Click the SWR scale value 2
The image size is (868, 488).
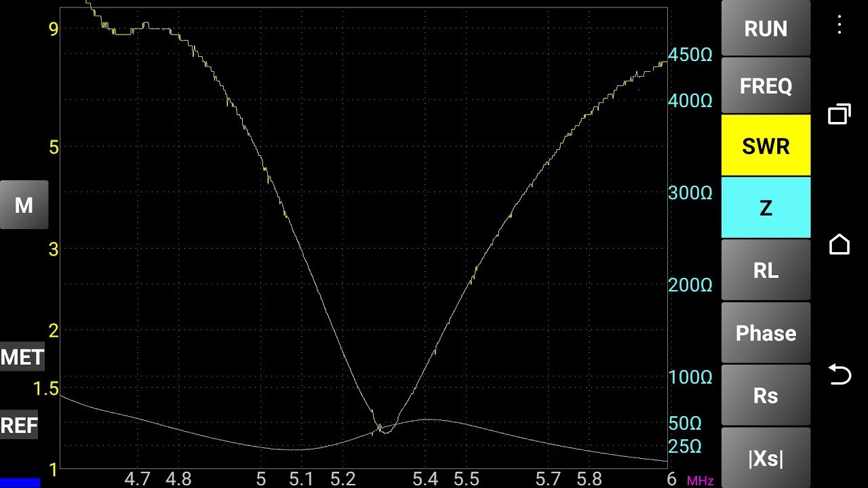(54, 331)
